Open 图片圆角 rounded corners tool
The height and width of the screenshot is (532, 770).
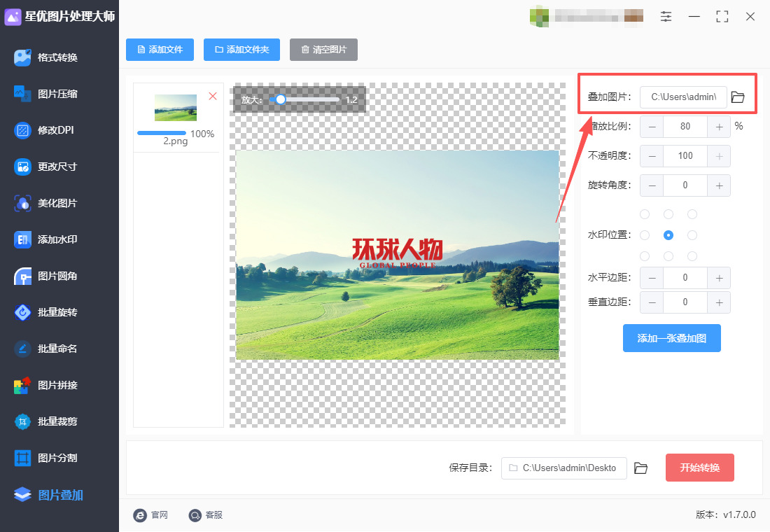(46, 276)
